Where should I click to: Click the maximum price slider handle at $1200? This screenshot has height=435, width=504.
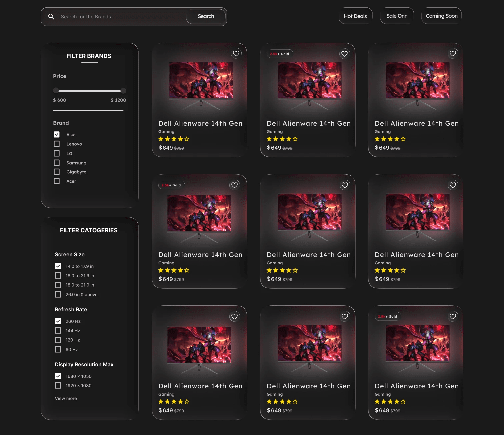pos(123,91)
